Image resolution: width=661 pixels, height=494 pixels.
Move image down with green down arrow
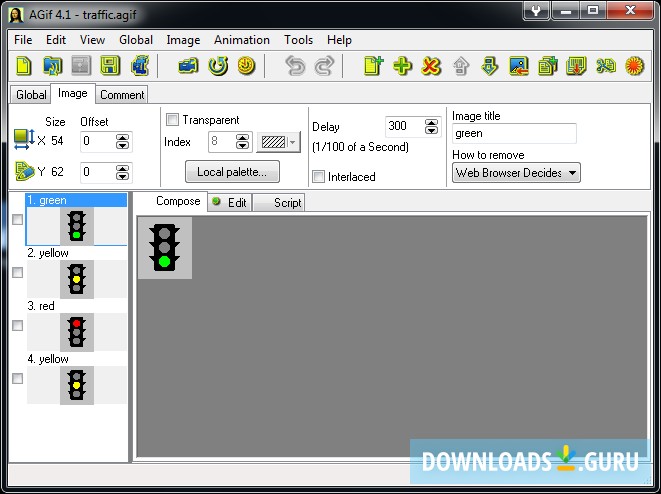click(x=489, y=66)
